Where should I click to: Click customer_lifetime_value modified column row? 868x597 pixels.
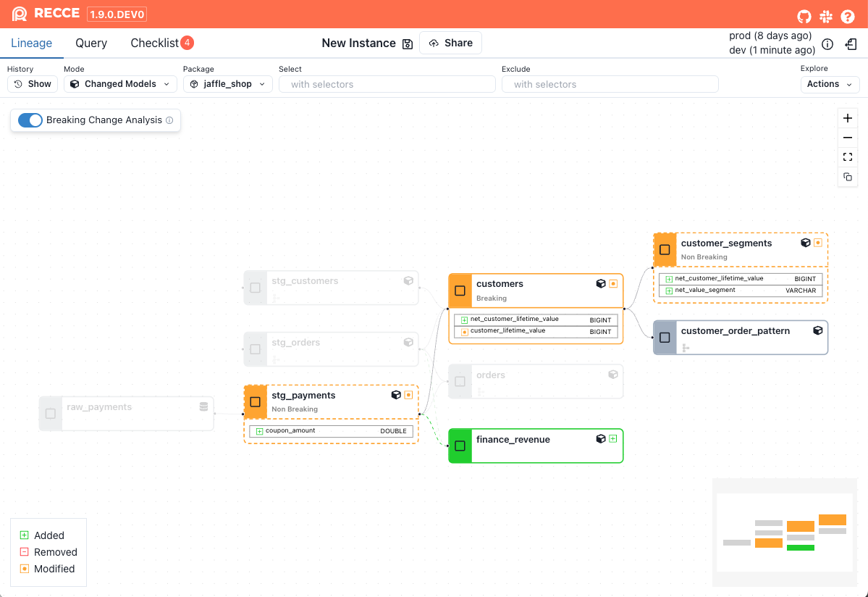click(536, 331)
